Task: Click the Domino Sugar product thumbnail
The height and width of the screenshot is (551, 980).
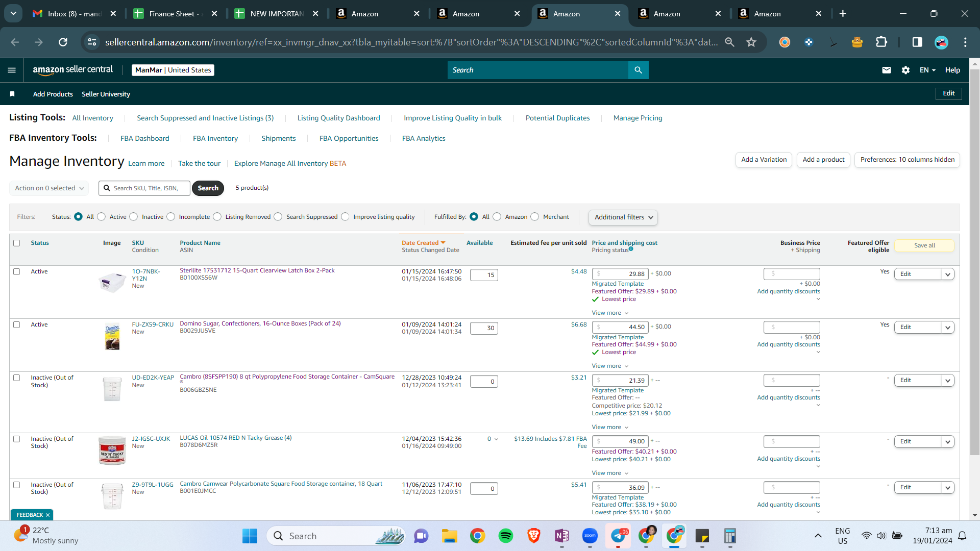Action: coord(112,337)
